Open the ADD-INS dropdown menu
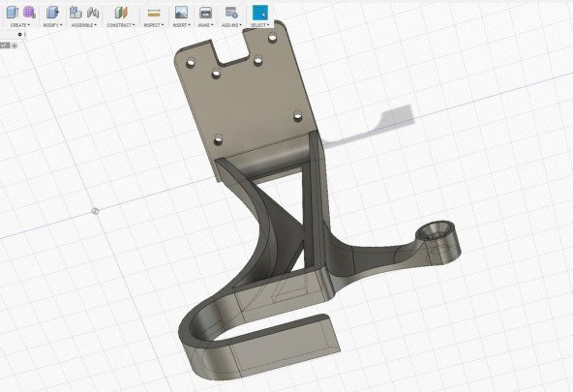This screenshot has width=573, height=392. (231, 25)
